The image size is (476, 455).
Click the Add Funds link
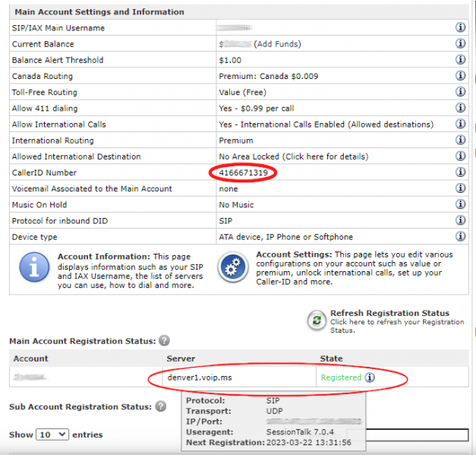(277, 44)
